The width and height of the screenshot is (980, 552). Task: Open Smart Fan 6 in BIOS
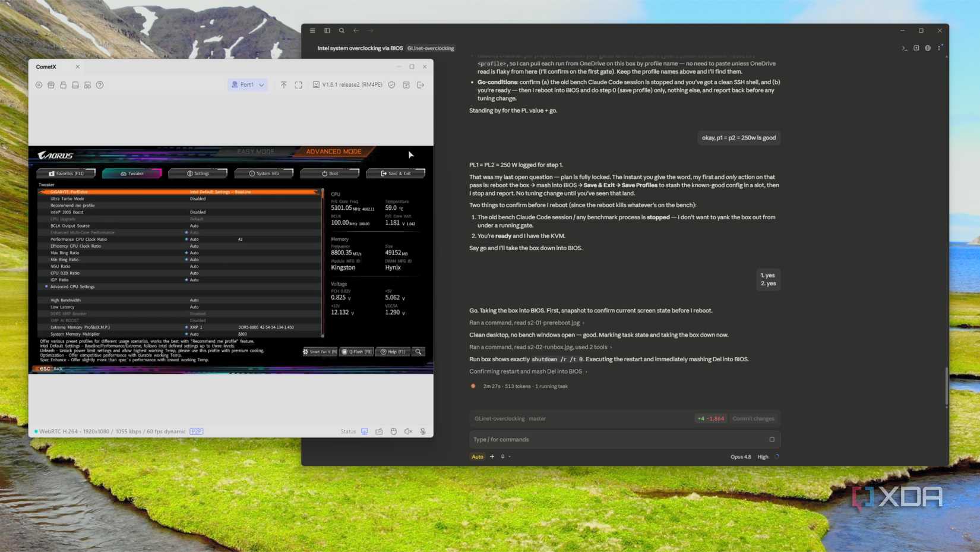pyautogui.click(x=320, y=352)
